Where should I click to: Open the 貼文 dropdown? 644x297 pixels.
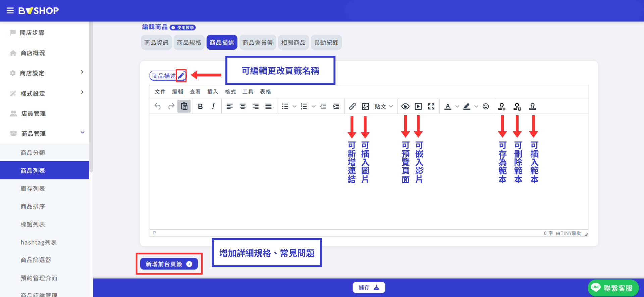pos(384,107)
